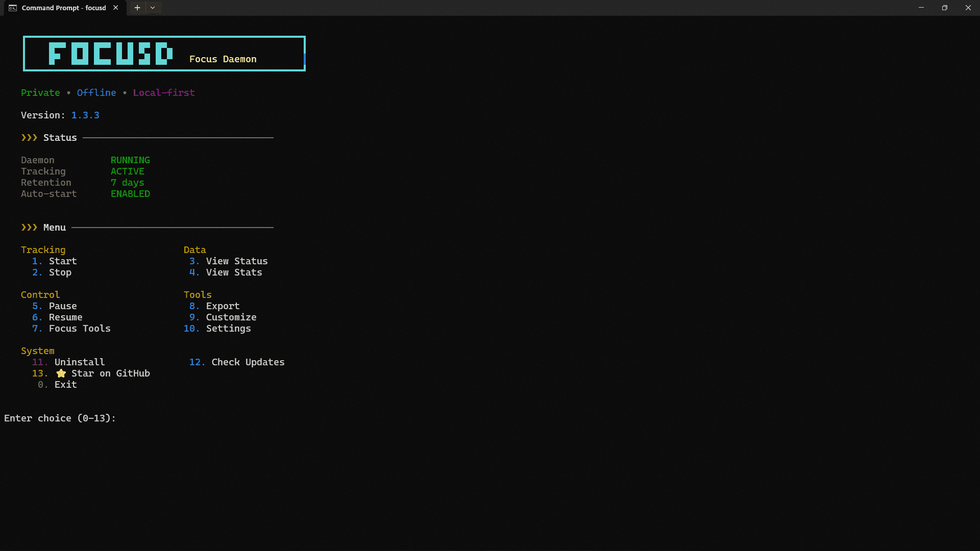
Task: Click menu option 10 Settings
Action: coord(217,329)
